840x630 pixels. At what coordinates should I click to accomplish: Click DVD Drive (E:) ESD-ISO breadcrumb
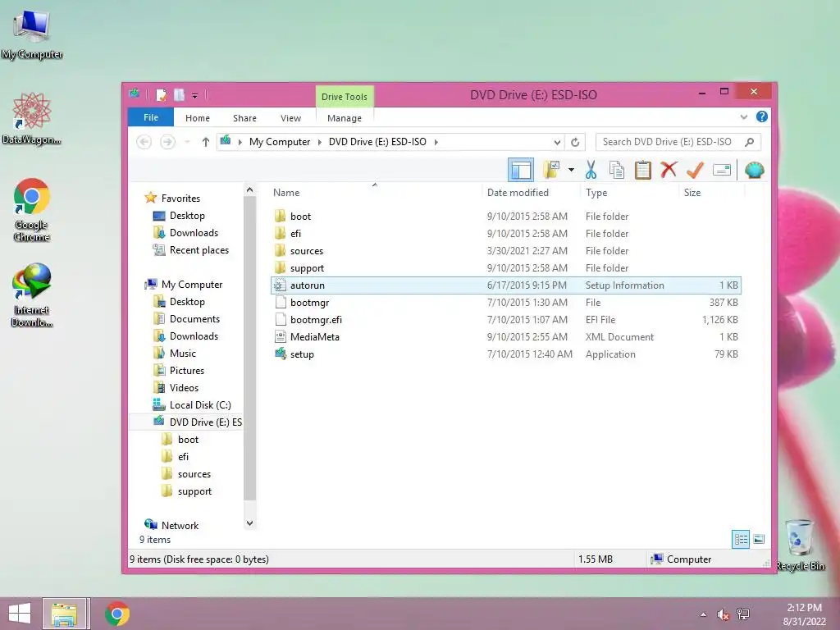[377, 142]
